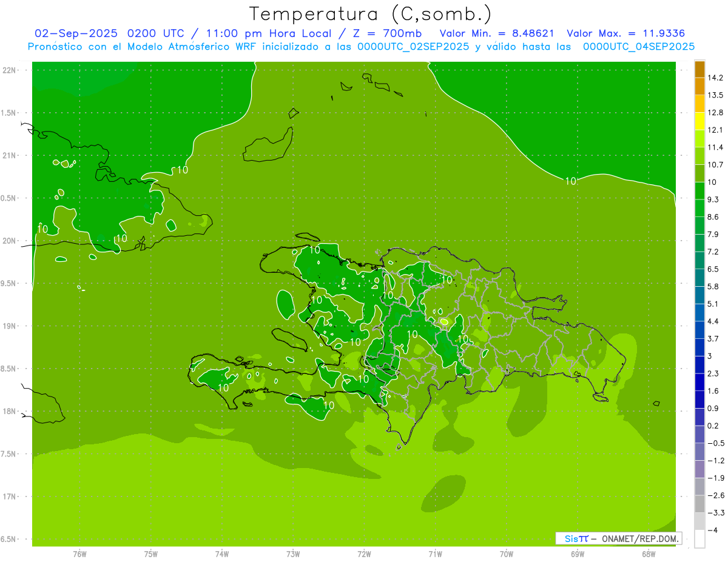
Task: Click the "-4" color scale label
Action: pyautogui.click(x=713, y=530)
